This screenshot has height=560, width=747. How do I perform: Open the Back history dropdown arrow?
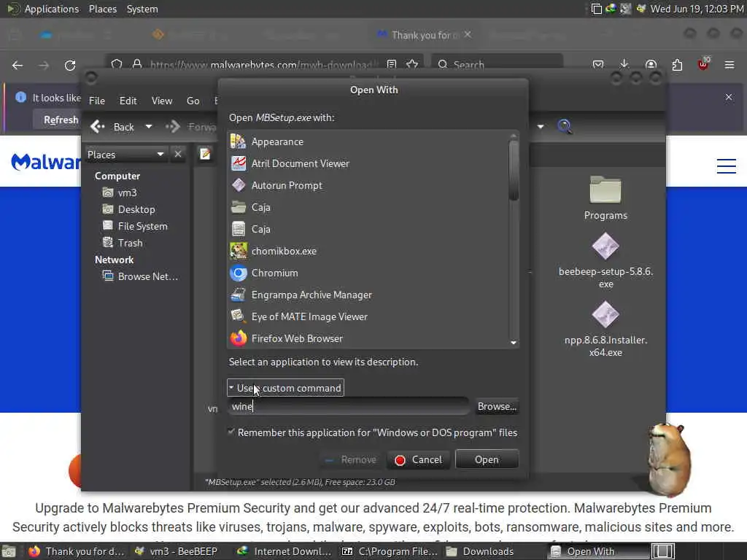(149, 127)
